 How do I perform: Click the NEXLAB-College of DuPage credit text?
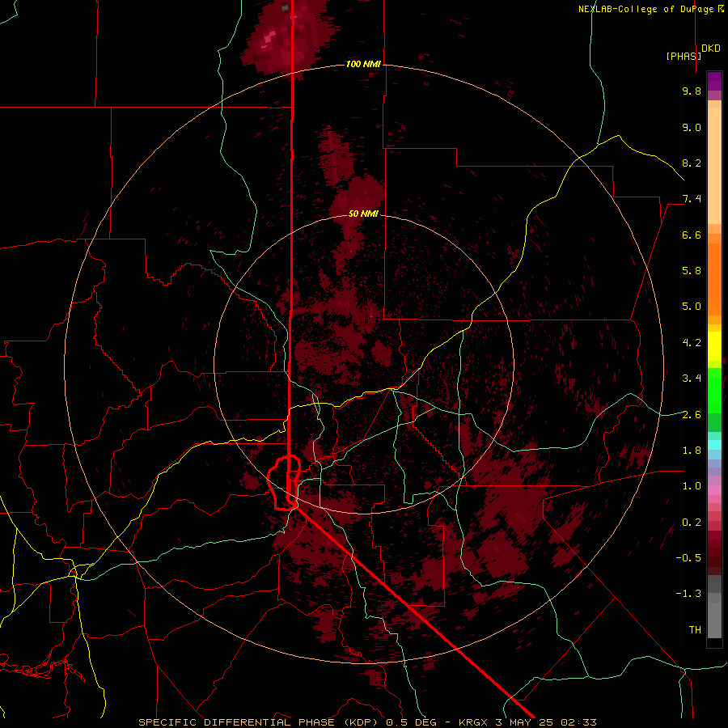[x=650, y=9]
